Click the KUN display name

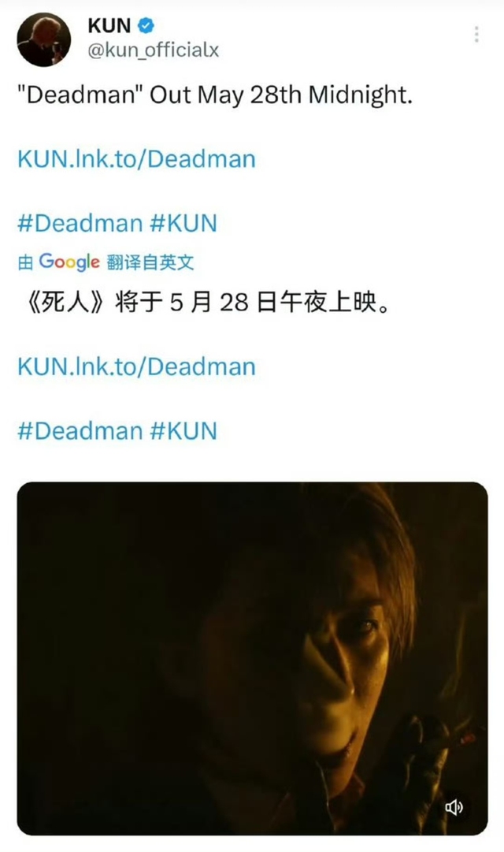[x=109, y=25]
